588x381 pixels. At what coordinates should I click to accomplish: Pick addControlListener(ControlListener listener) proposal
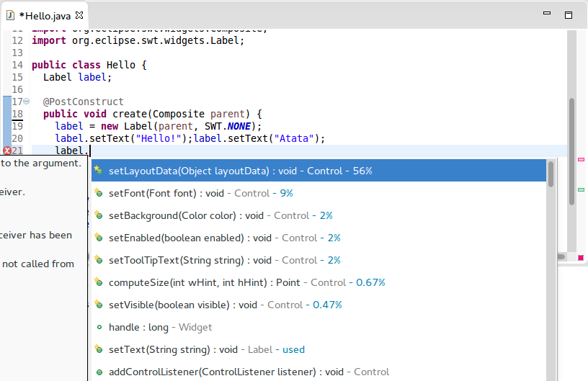point(249,372)
